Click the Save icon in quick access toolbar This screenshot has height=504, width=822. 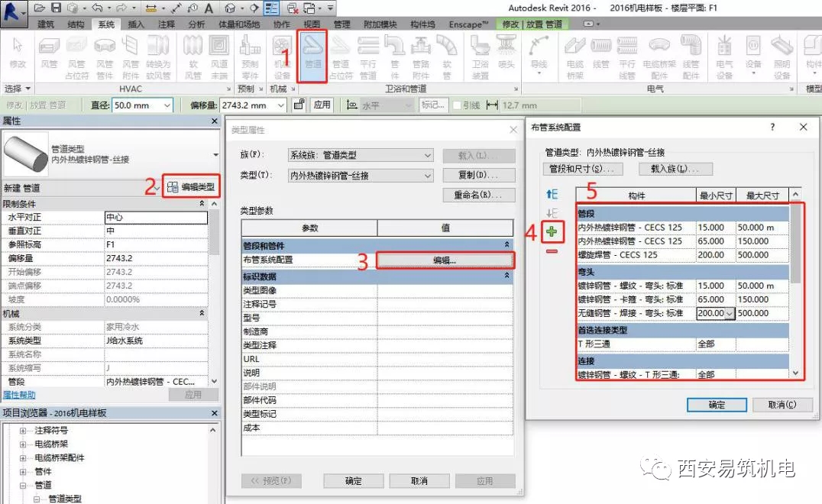56,8
